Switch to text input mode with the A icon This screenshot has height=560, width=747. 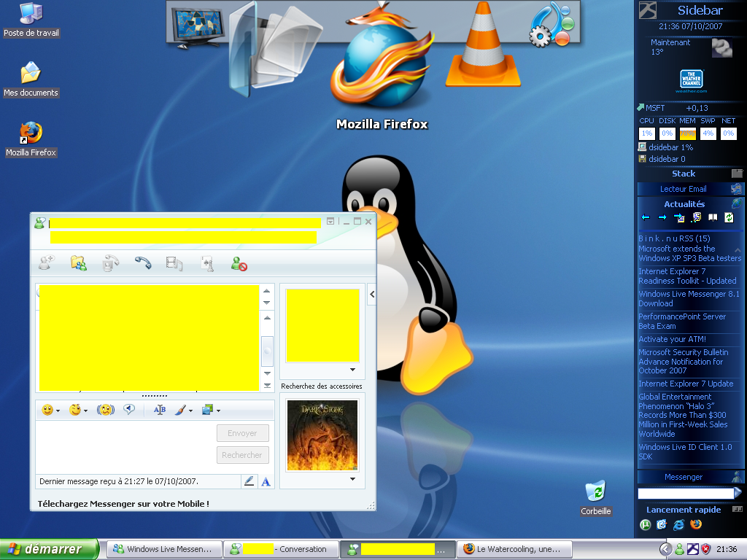point(266,481)
